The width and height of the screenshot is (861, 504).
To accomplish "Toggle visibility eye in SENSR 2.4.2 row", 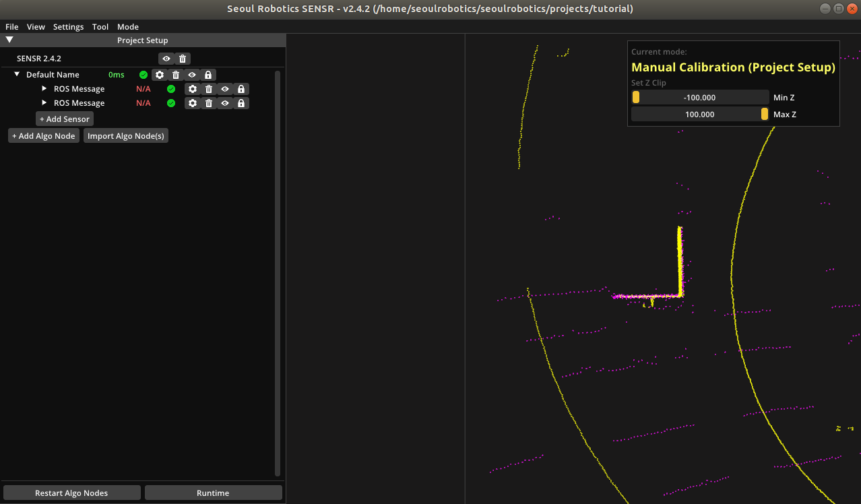I will tap(166, 59).
